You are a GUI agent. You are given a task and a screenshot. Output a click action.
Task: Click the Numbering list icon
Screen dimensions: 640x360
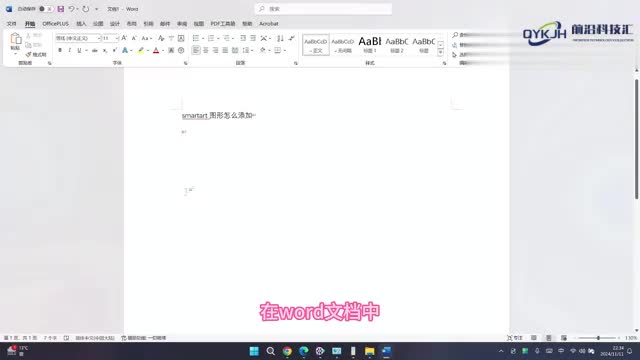(211, 38)
